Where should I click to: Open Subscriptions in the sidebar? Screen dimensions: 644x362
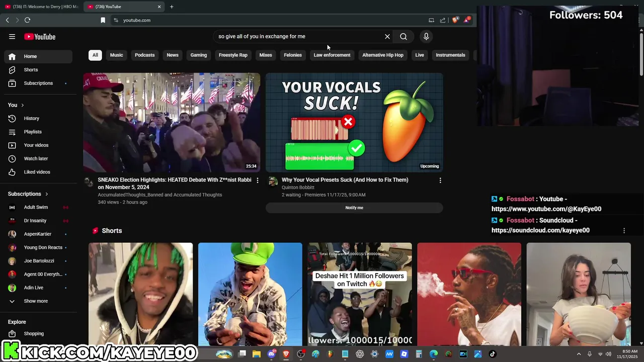[x=38, y=83]
